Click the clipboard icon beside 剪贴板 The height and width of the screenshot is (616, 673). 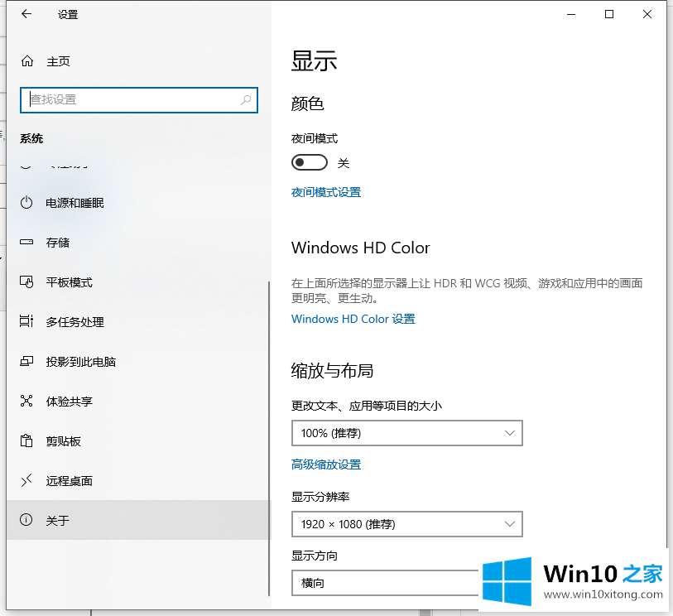tap(26, 440)
